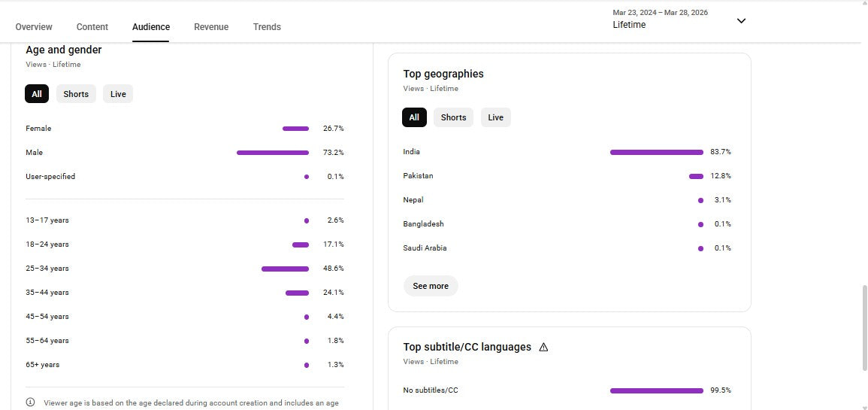Click the Male purple percentage bar

pos(272,153)
